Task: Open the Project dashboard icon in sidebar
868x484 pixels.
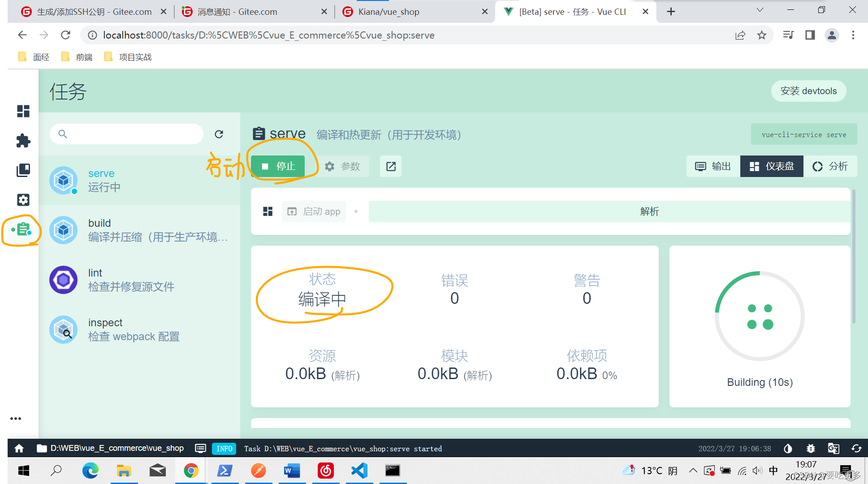Action: (x=23, y=112)
